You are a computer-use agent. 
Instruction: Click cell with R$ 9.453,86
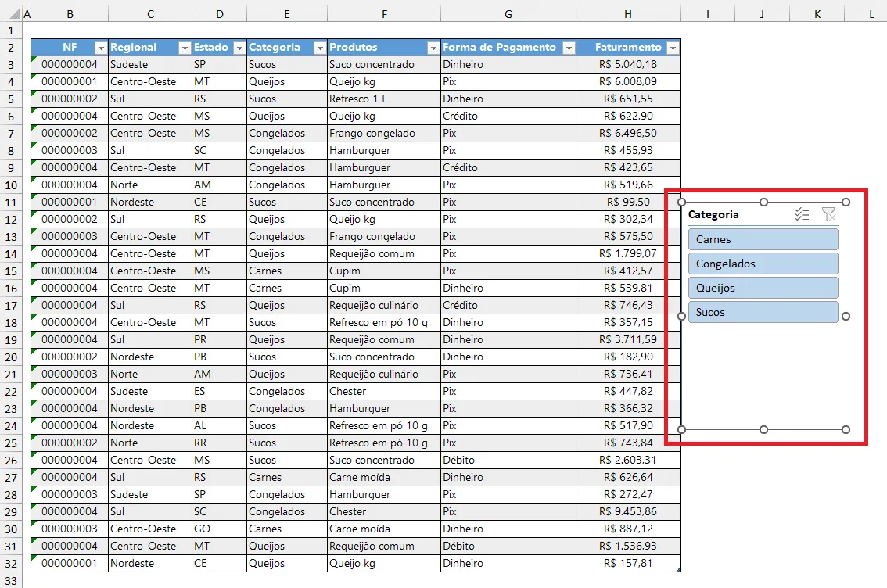628,511
